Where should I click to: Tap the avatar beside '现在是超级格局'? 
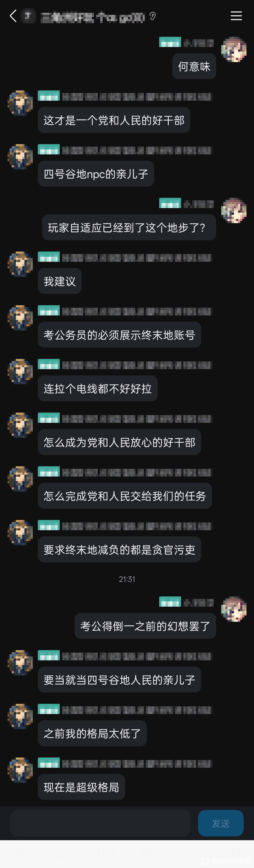(x=20, y=770)
